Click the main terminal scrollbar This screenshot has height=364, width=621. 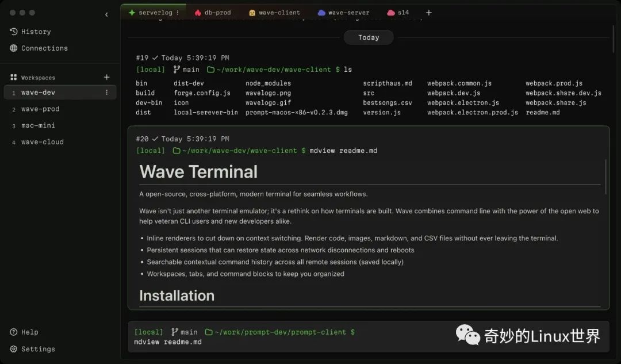[x=614, y=39]
